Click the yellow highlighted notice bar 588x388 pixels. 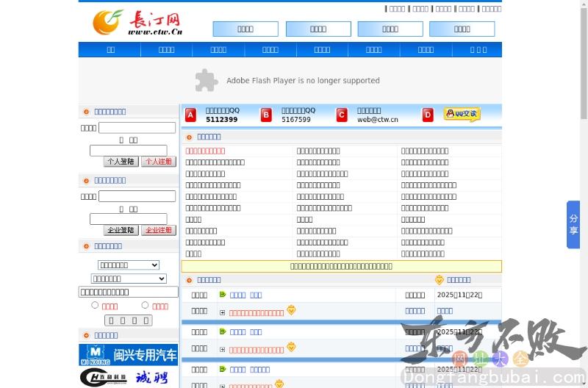point(341,266)
